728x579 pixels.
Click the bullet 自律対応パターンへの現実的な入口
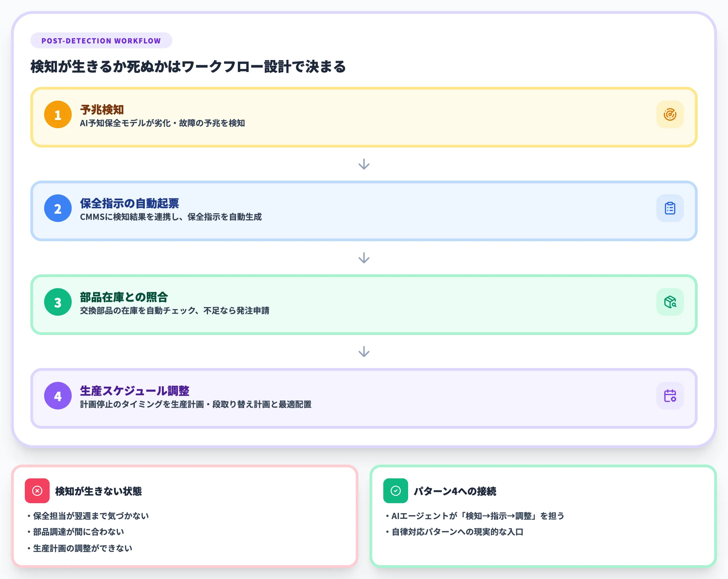pos(455,532)
